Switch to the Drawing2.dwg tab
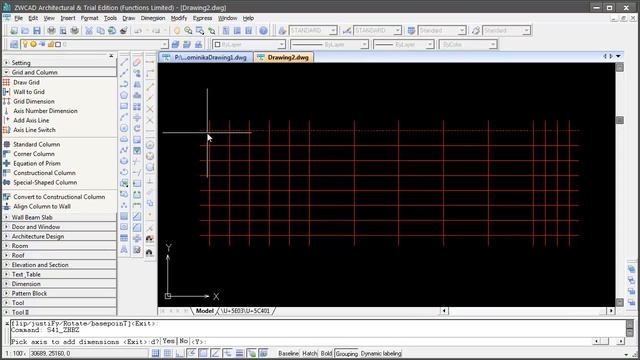 coord(284,57)
